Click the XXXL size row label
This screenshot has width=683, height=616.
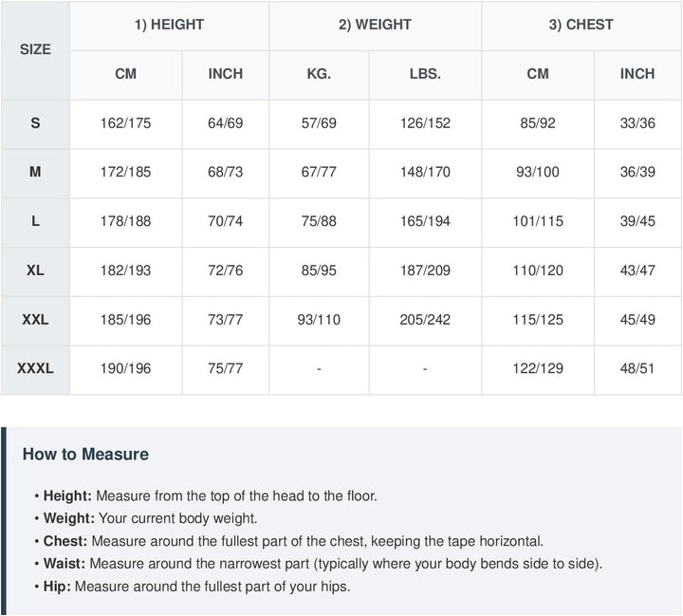pyautogui.click(x=35, y=369)
